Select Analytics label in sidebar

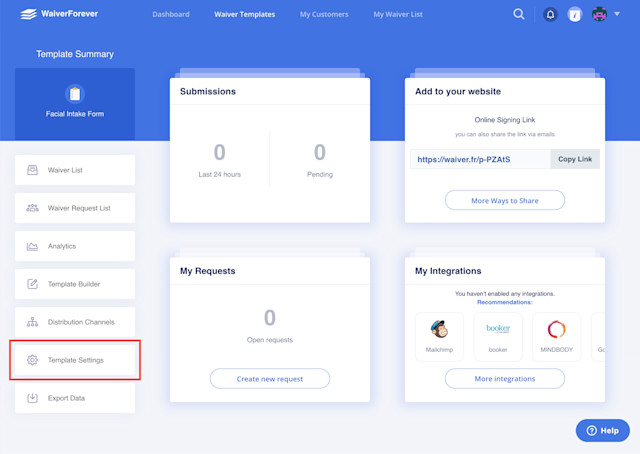click(62, 246)
